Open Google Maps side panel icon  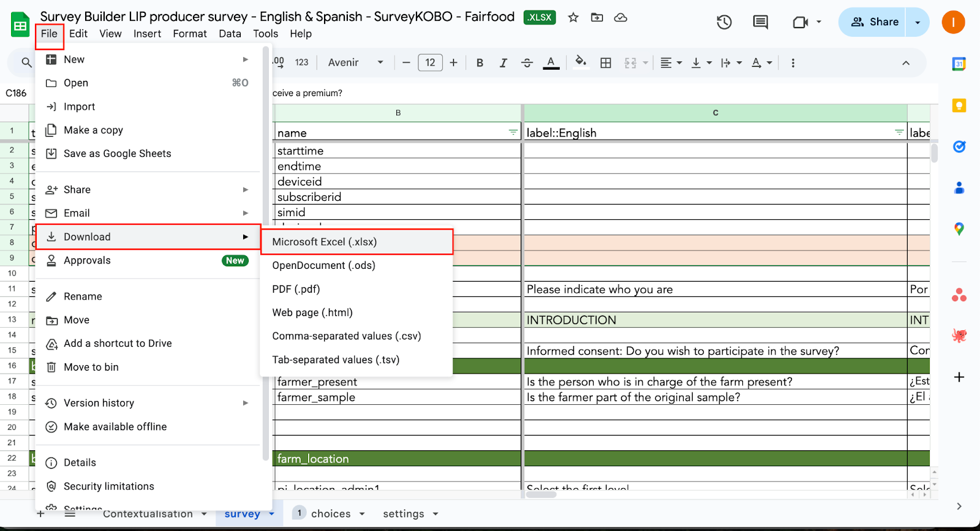[959, 228]
